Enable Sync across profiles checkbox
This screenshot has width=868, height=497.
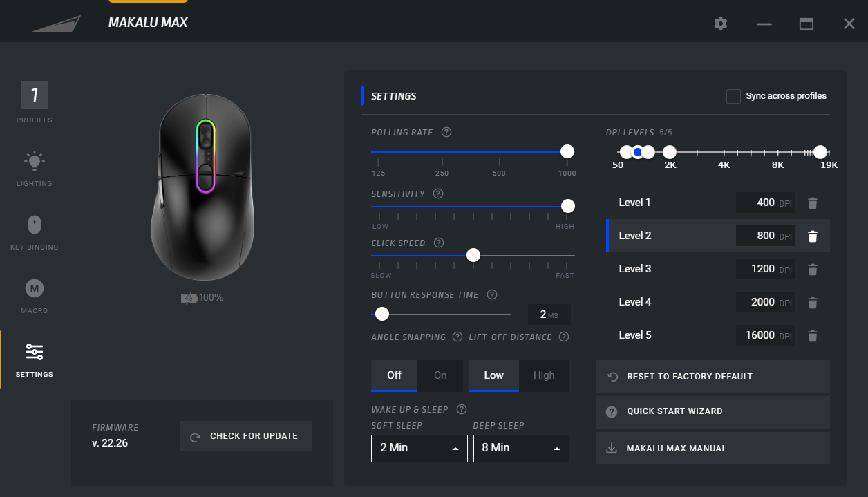(733, 96)
